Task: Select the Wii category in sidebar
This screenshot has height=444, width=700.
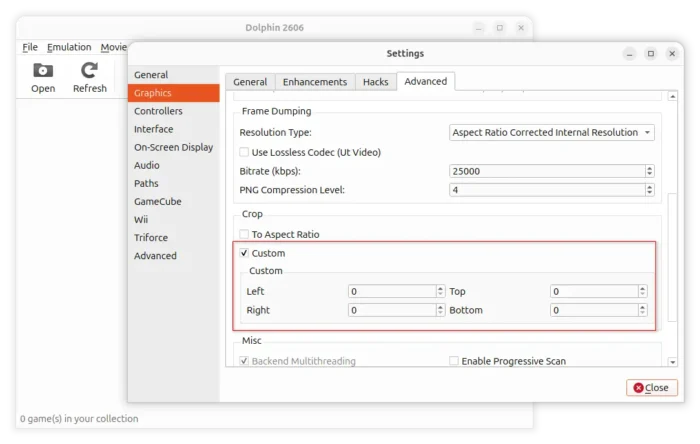Action: coord(174,220)
